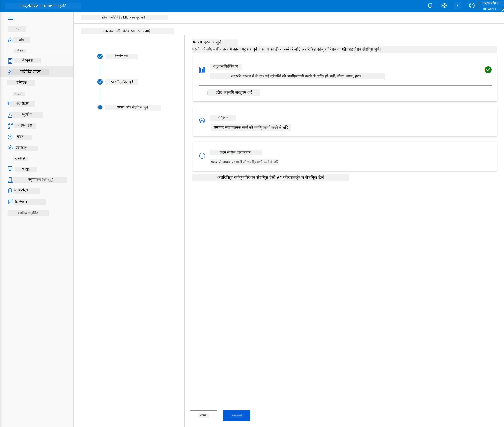Open the Data Labeling (डेटा लेबलिंग) icon
This screenshot has width=504, height=427.
tap(10, 202)
